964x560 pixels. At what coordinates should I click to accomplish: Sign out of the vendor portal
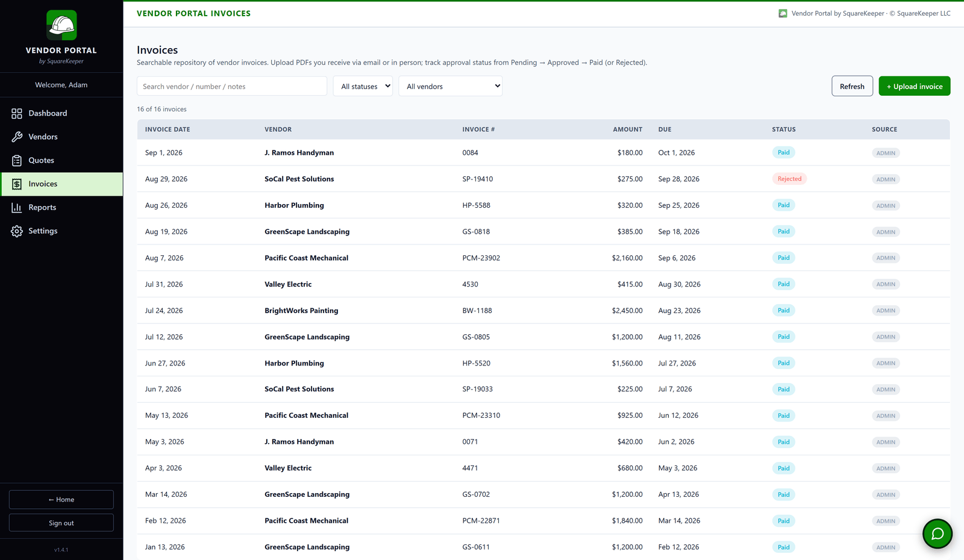61,523
